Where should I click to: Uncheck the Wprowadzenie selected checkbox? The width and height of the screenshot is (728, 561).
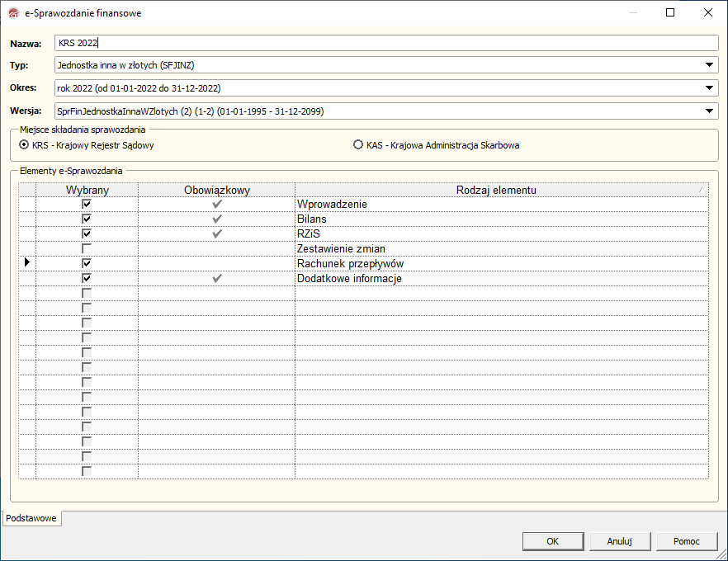tap(87, 204)
